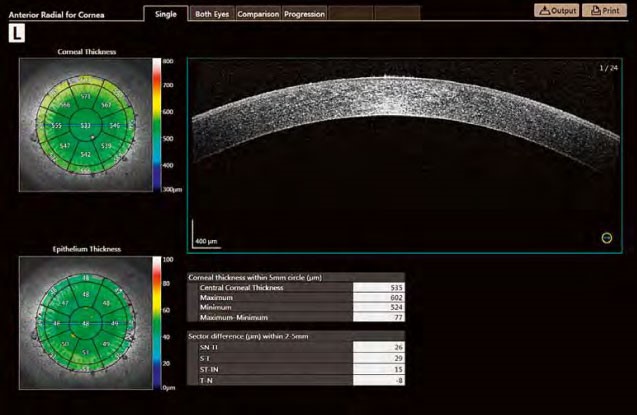
Task: Click the green circular icon in the scan corner
Action: point(606,238)
